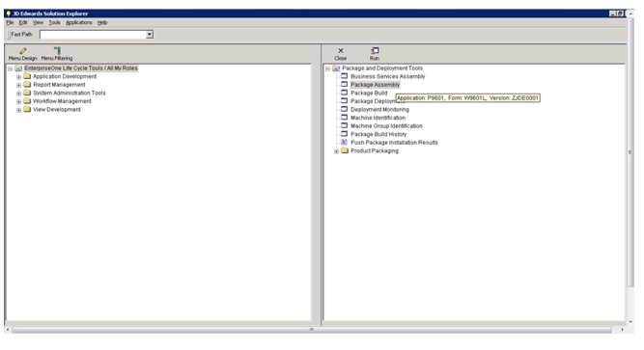Click the EnterpriseOne Life Cycle Tools root icon
Image resolution: width=644 pixels, height=350 pixels.
(18, 68)
